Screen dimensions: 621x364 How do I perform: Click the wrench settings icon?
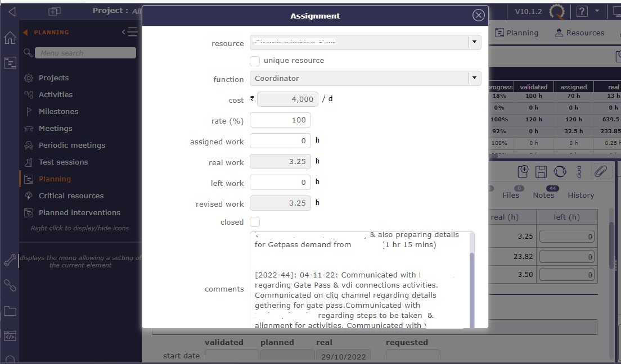(x=10, y=260)
